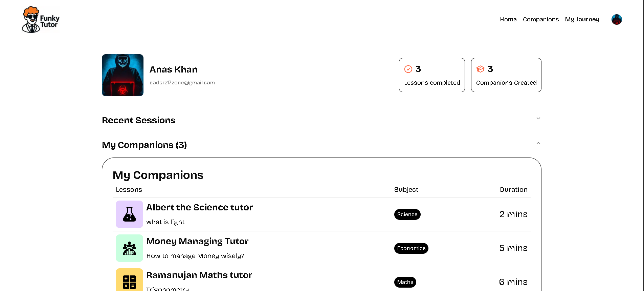Click the Maths subject badge

(x=405, y=282)
